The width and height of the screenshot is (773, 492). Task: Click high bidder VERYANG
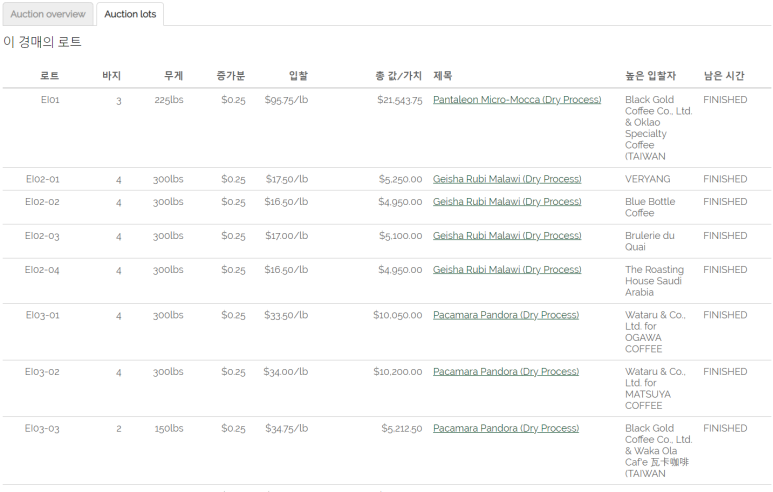coord(647,179)
